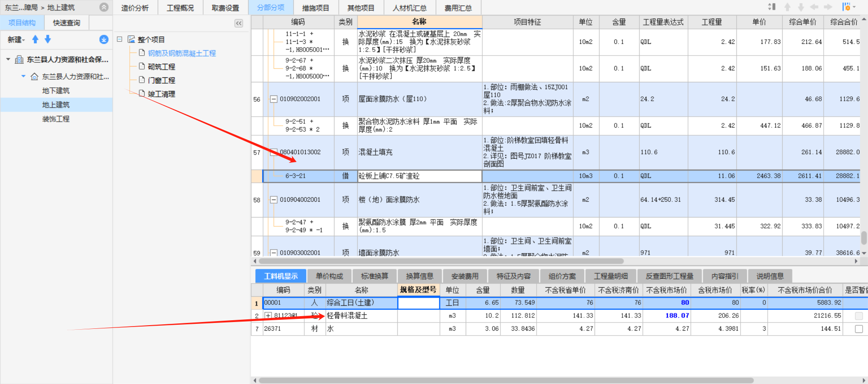Click the 项目特征 column header

click(528, 22)
